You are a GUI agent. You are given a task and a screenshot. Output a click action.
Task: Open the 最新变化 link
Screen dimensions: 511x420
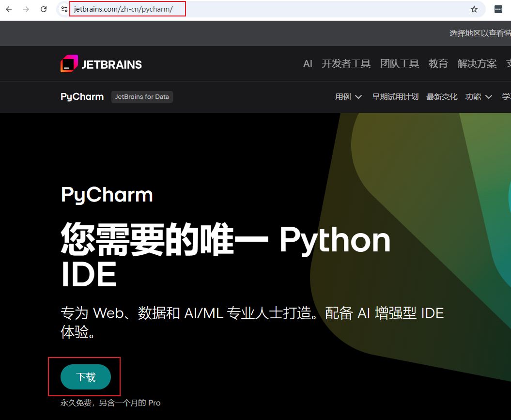coord(441,96)
